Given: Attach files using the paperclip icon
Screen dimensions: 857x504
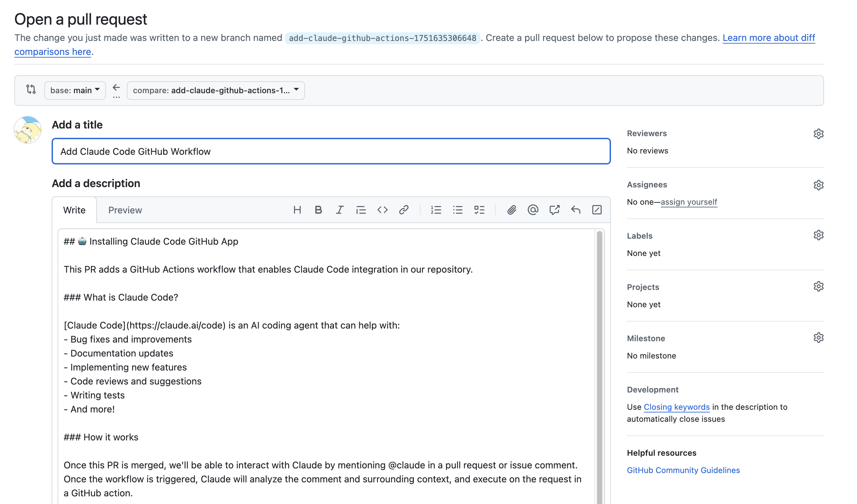Looking at the screenshot, I should coord(511,210).
